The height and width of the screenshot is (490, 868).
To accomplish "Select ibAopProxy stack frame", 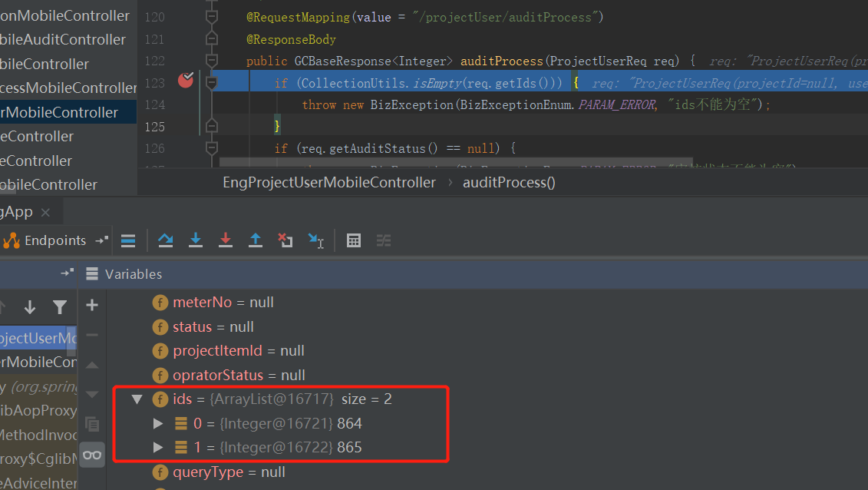I will (38, 410).
